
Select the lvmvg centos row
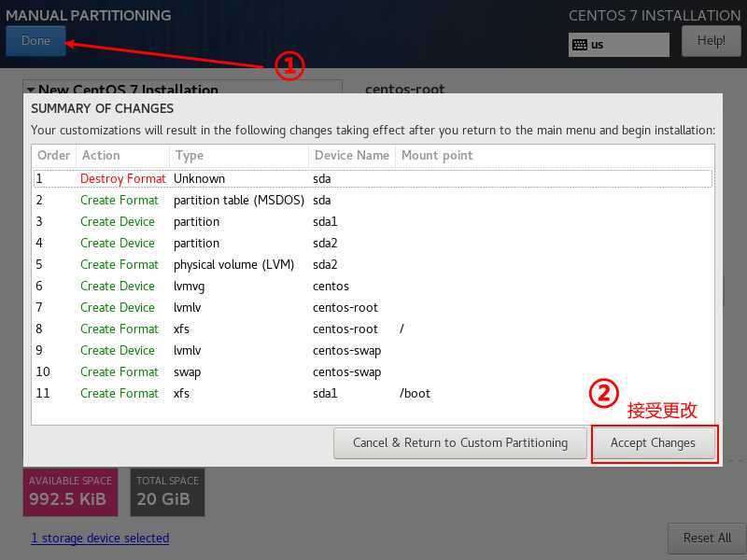[x=373, y=287]
